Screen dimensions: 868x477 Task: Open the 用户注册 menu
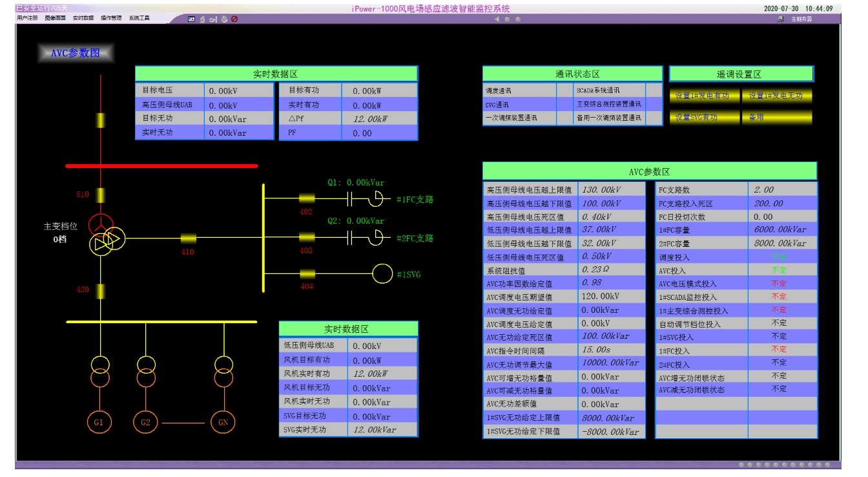(27, 19)
